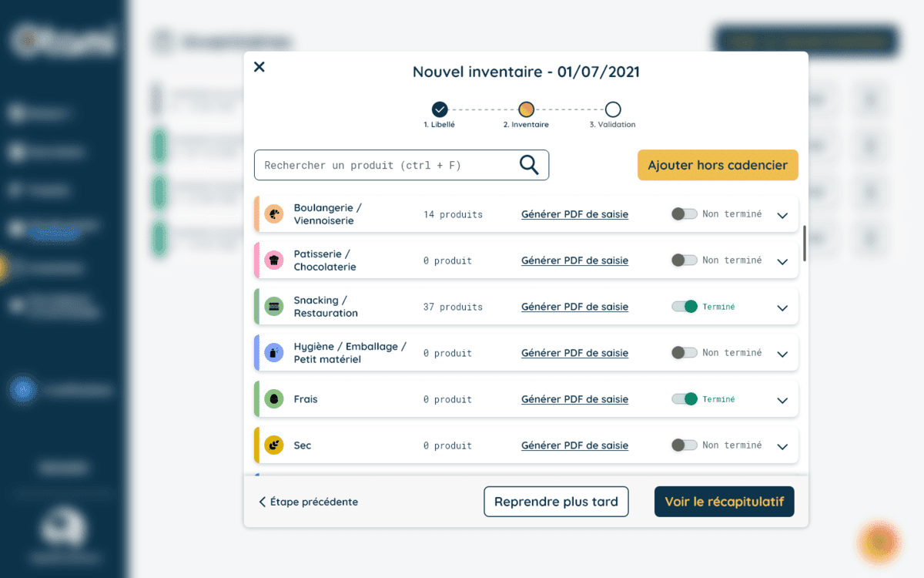The height and width of the screenshot is (578, 924).
Task: Mark Boulangerie / Viennoiserie as terminé
Action: pos(684,213)
